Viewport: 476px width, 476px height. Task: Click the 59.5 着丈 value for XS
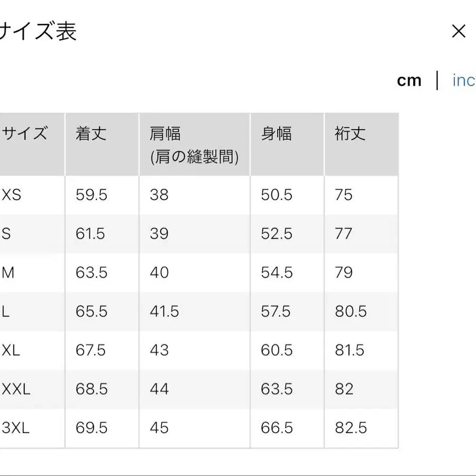point(90,195)
